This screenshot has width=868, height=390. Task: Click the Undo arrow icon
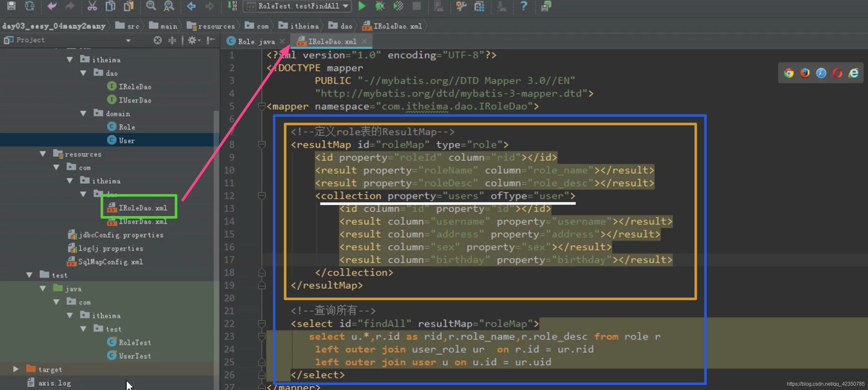click(x=51, y=6)
